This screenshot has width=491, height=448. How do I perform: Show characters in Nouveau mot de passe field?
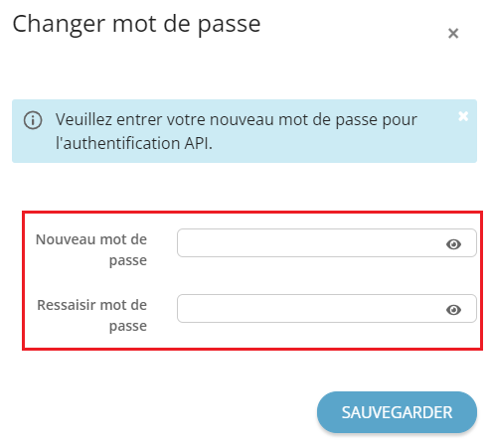[453, 244]
